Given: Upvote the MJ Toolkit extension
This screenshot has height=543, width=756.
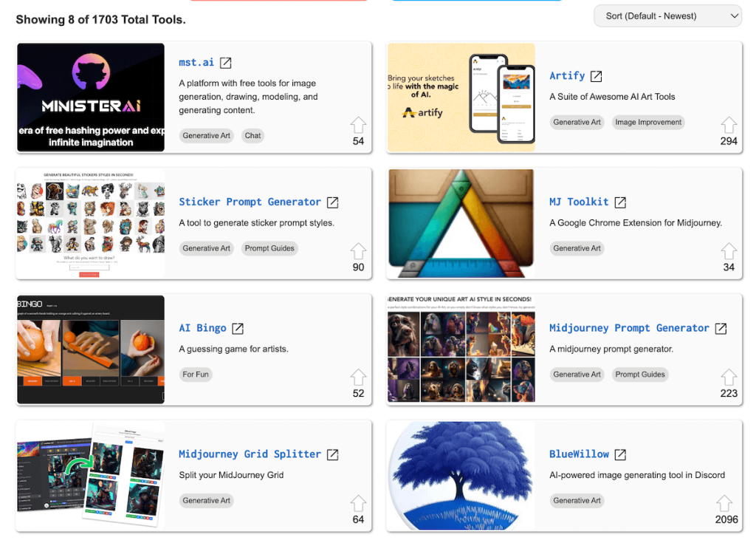Looking at the screenshot, I should (x=729, y=250).
